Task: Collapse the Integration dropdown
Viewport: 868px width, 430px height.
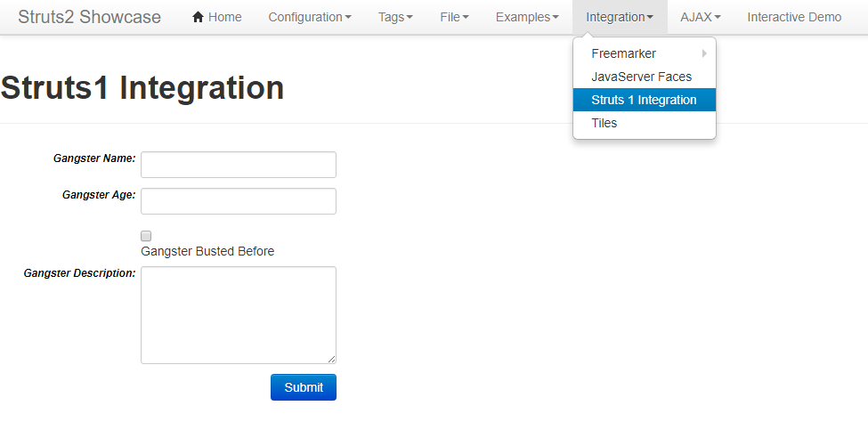Action: pos(620,17)
